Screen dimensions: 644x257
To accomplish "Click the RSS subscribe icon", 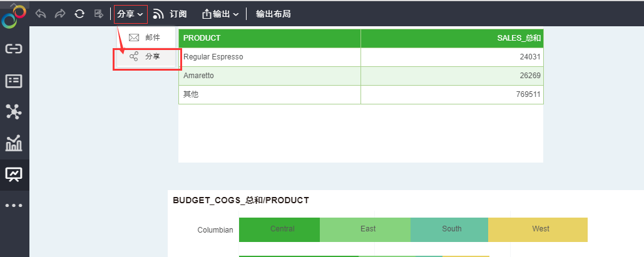I will [158, 14].
